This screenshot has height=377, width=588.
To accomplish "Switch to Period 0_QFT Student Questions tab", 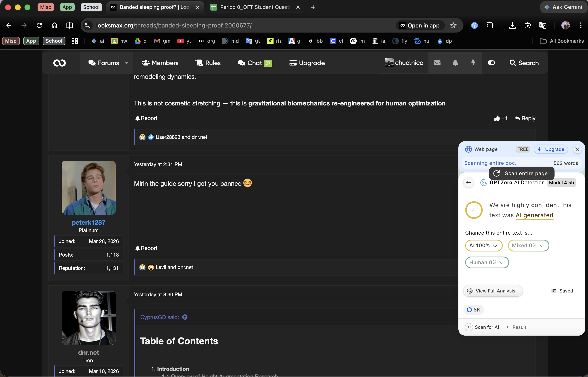I will (255, 7).
